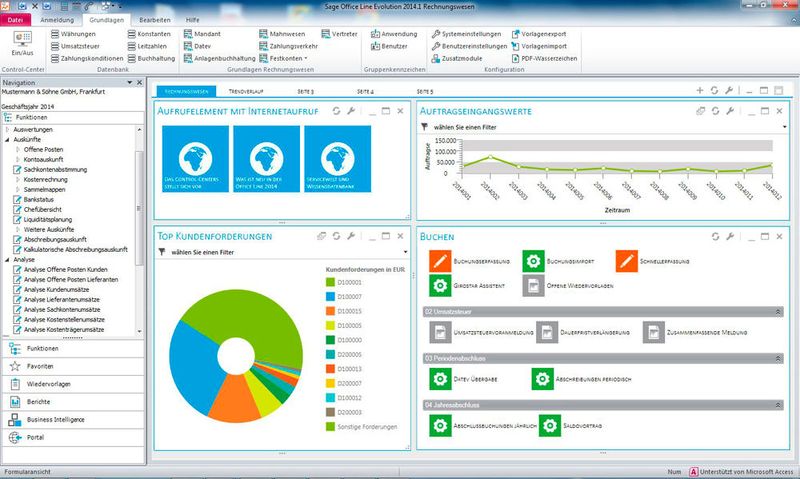This screenshot has height=479, width=800.
Task: Open the Favoriten navigation section
Action: point(73,366)
